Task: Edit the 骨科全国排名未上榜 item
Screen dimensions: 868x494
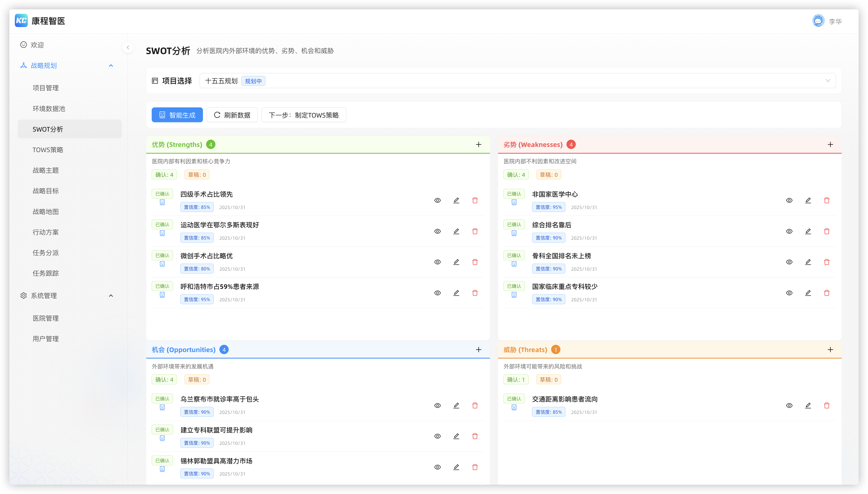Action: pos(808,262)
